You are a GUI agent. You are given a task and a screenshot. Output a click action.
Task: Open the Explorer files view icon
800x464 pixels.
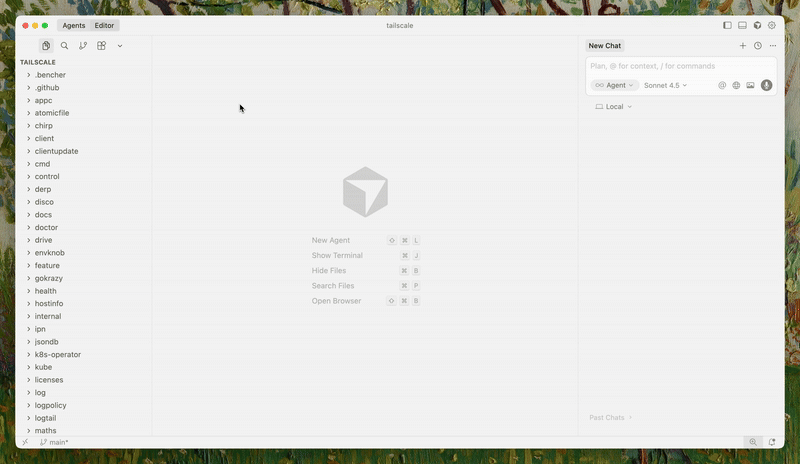46,46
